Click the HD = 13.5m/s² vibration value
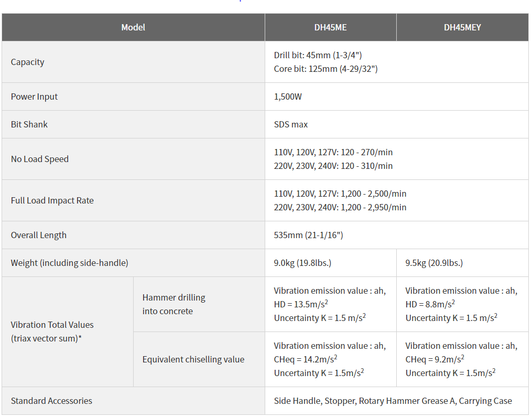 pos(301,304)
